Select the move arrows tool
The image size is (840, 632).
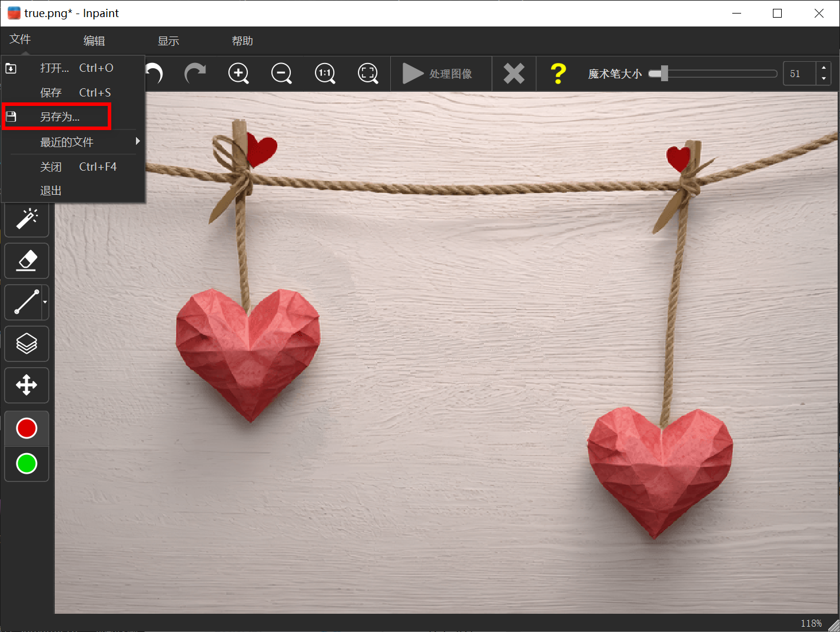[26, 385]
